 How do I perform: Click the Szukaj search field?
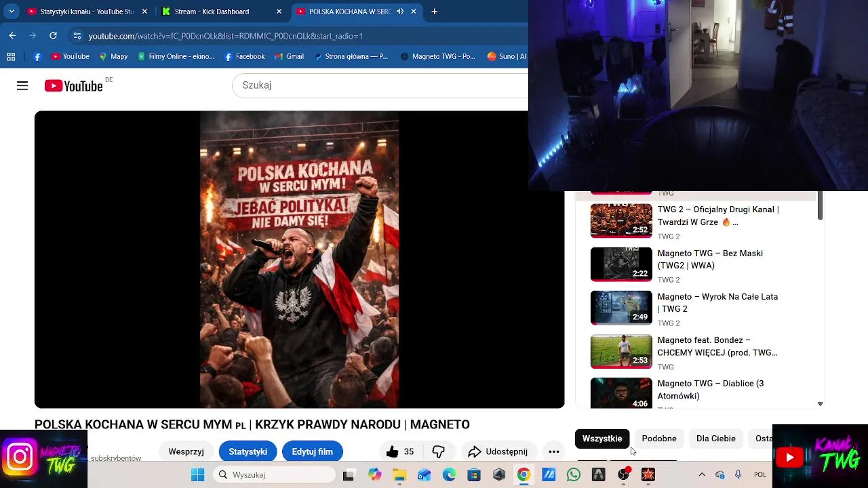coord(380,85)
